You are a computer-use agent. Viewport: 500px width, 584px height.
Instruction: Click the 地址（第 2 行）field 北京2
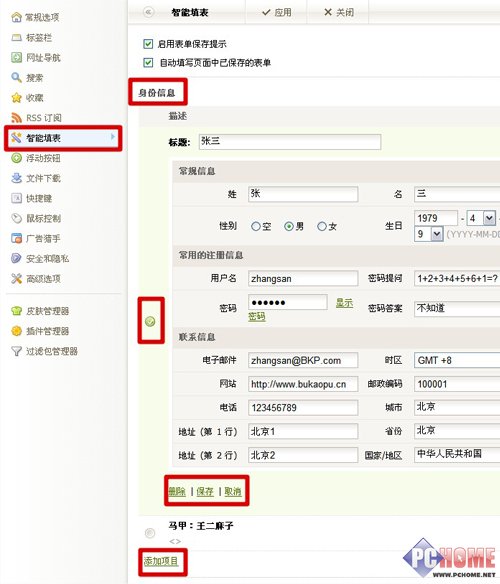click(x=303, y=455)
